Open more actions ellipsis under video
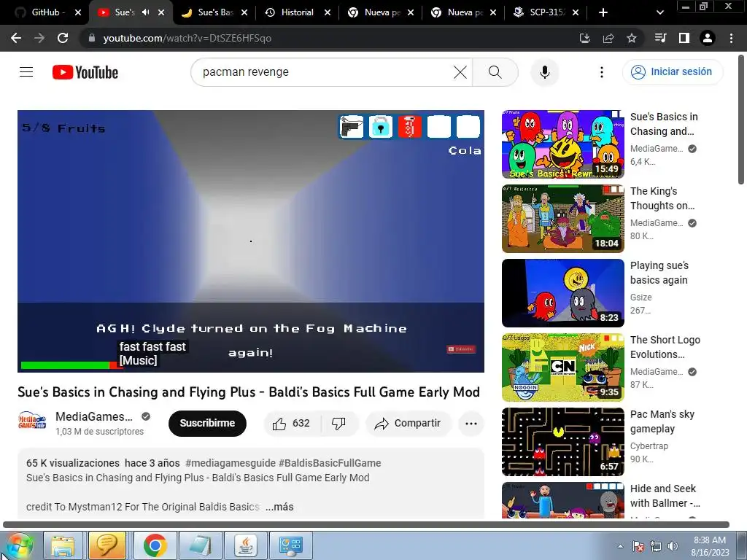Image resolution: width=747 pixels, height=560 pixels. pyautogui.click(x=471, y=424)
